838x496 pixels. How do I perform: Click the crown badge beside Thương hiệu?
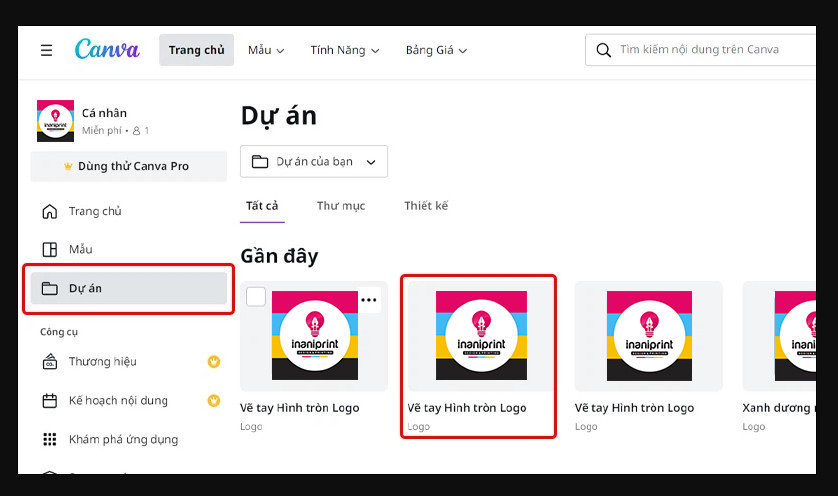214,362
